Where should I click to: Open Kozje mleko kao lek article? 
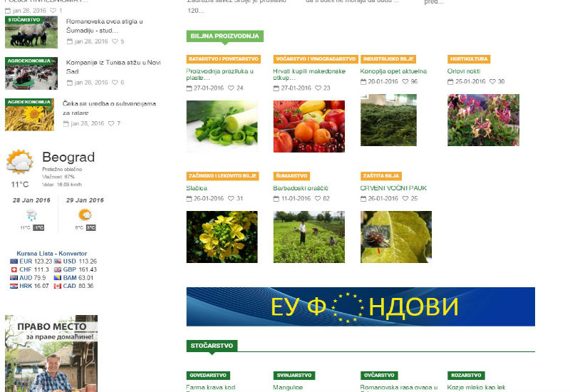pyautogui.click(x=476, y=387)
